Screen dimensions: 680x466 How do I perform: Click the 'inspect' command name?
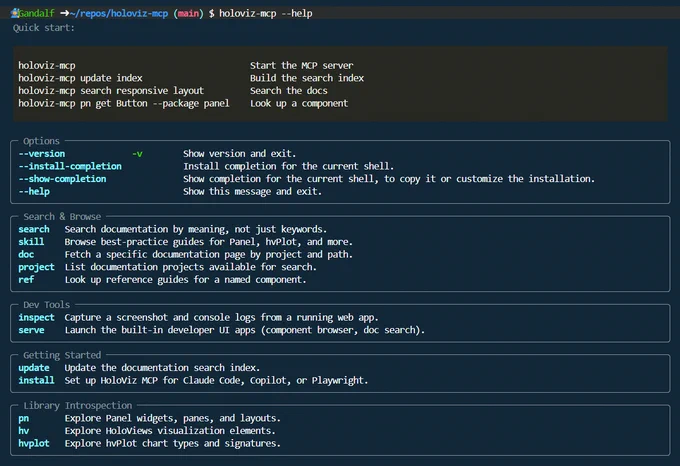coord(36,317)
